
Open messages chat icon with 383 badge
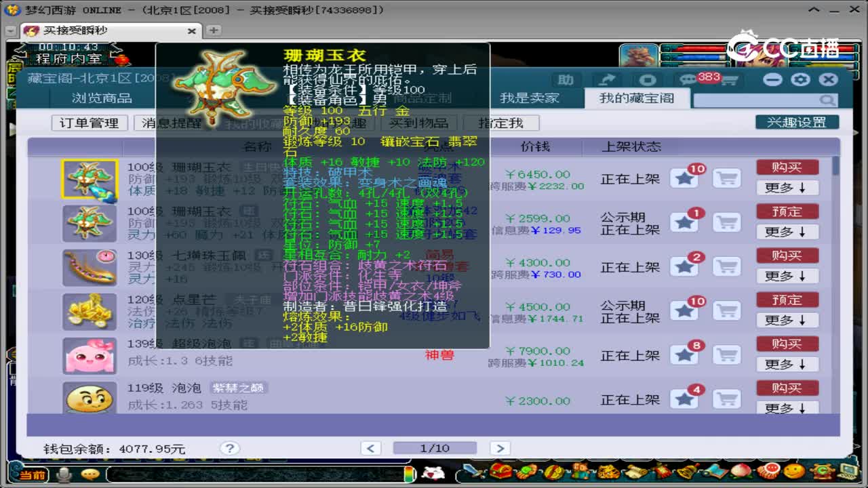pos(689,80)
